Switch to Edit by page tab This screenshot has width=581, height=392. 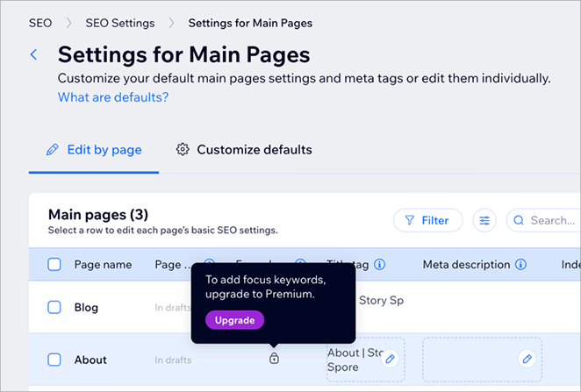click(94, 150)
